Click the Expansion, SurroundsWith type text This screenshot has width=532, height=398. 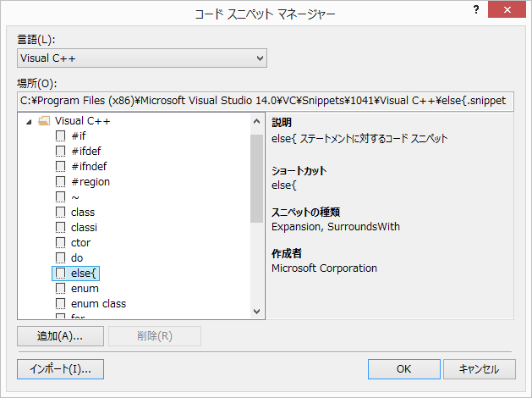[x=336, y=227]
